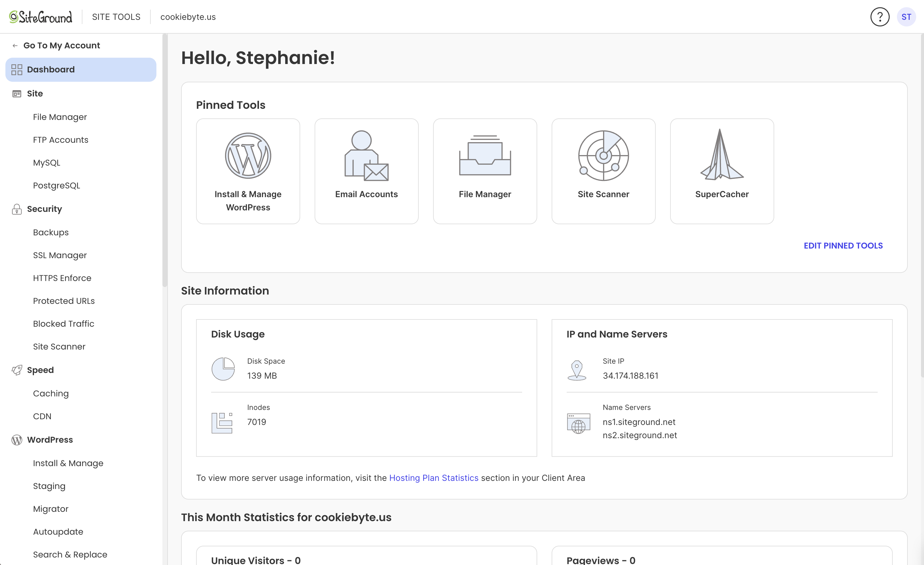Open SSL Manager

[60, 255]
